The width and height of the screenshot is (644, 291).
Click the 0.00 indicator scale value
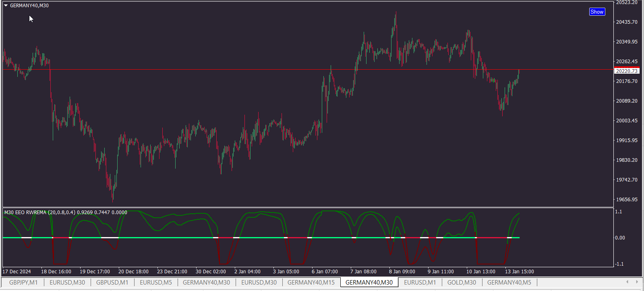click(x=620, y=238)
